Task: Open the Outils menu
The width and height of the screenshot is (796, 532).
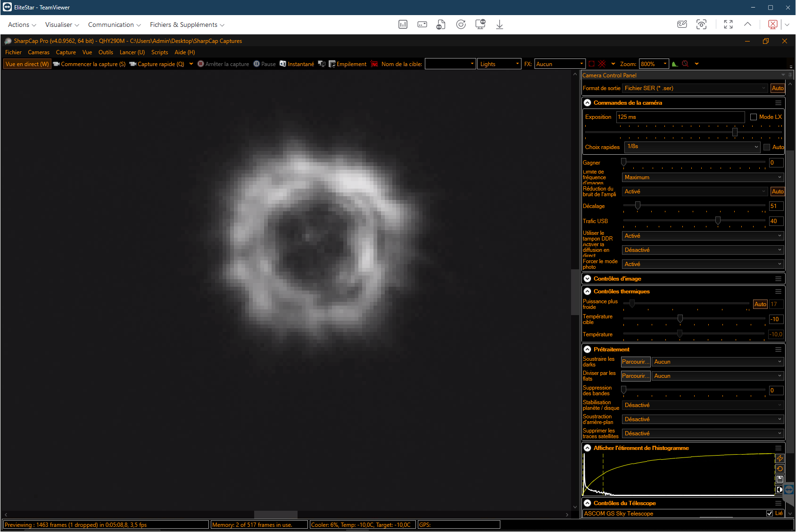Action: 106,52
